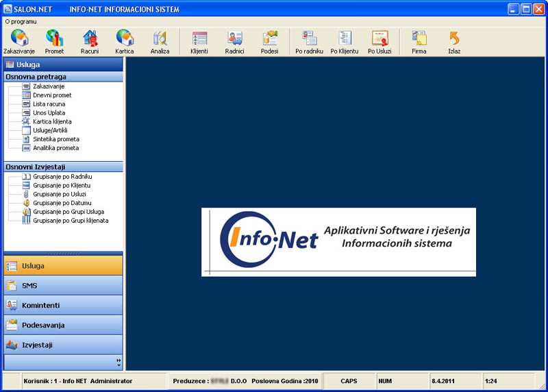The image size is (548, 392).
Task: Click the 1:24 time in status bar
Action: tap(490, 381)
